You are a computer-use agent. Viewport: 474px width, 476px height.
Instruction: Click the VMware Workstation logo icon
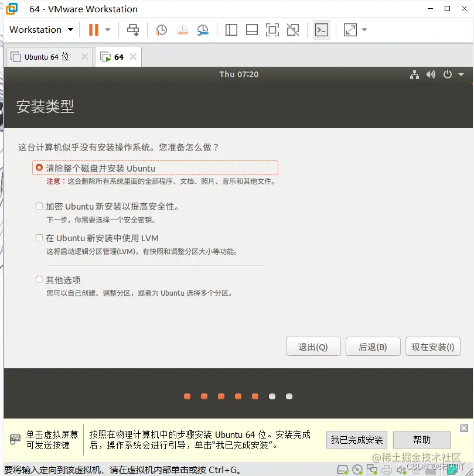(x=12, y=9)
